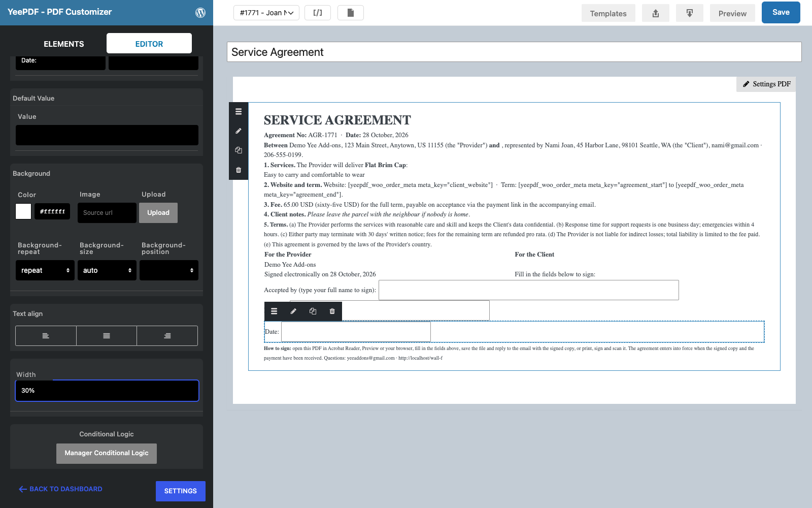The image size is (812, 508).
Task: Click the Preview button
Action: click(x=732, y=13)
